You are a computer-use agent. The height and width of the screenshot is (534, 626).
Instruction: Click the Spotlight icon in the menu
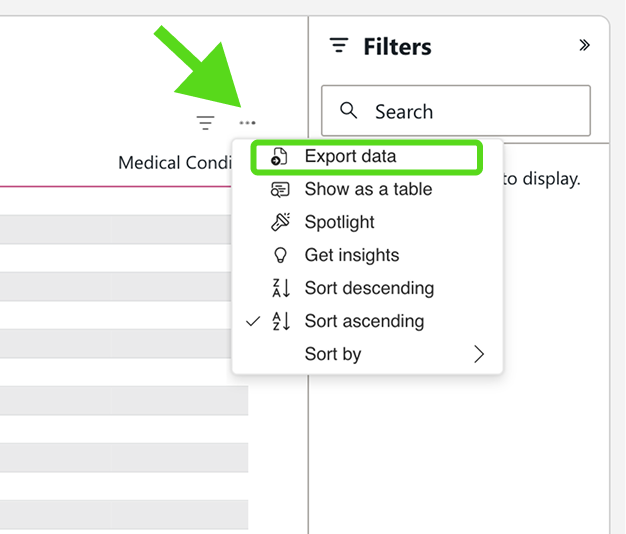point(281,222)
